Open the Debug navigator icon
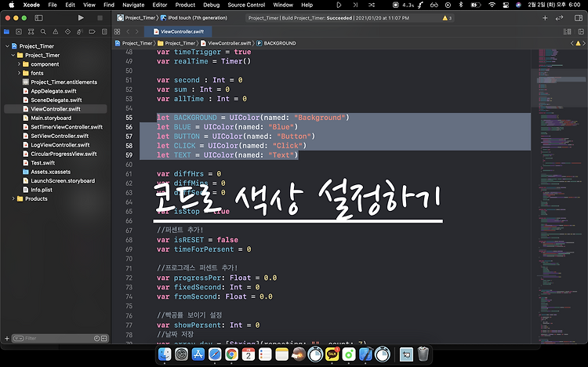 coord(79,32)
